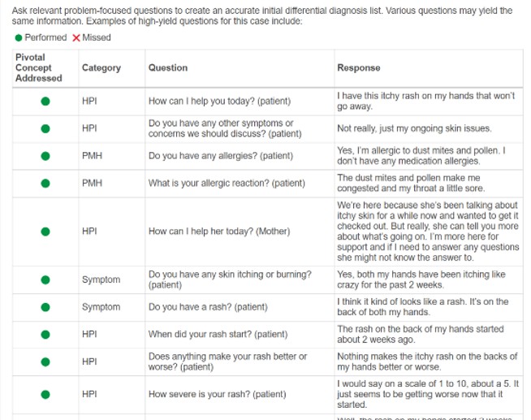
Task: Click the green Performed legend dot
Action: 19,37
